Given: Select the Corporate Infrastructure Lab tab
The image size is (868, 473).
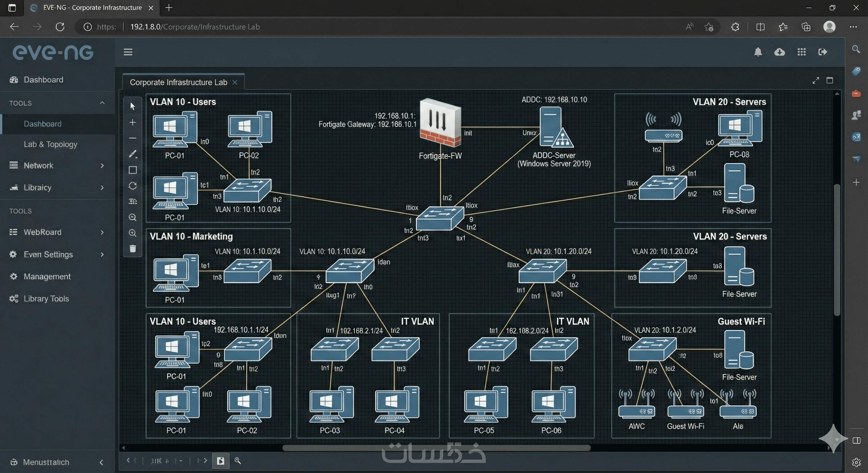Looking at the screenshot, I should (x=178, y=82).
